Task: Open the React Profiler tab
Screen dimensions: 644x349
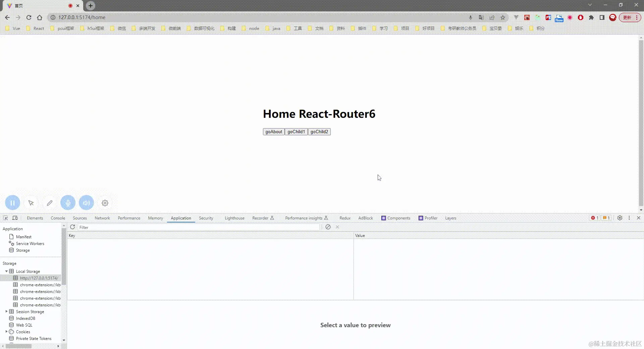Action: point(428,218)
